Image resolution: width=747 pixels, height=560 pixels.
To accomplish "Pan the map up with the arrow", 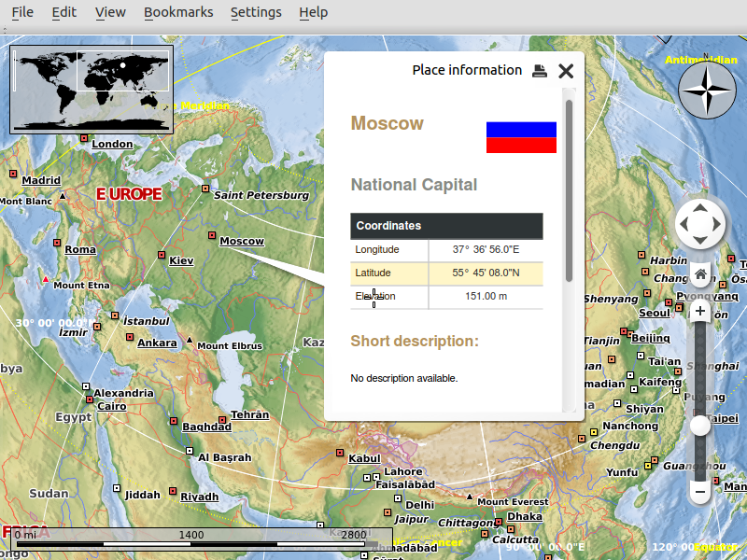I will 700,207.
